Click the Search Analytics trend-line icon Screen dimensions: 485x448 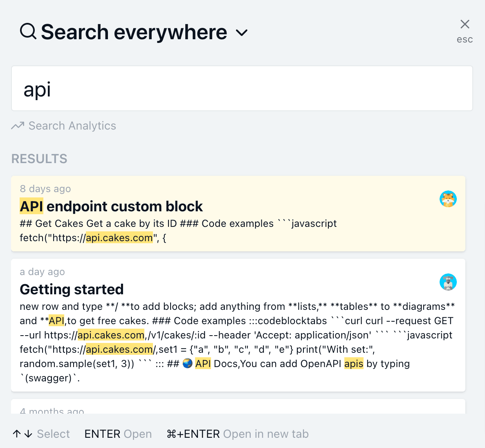tap(18, 125)
